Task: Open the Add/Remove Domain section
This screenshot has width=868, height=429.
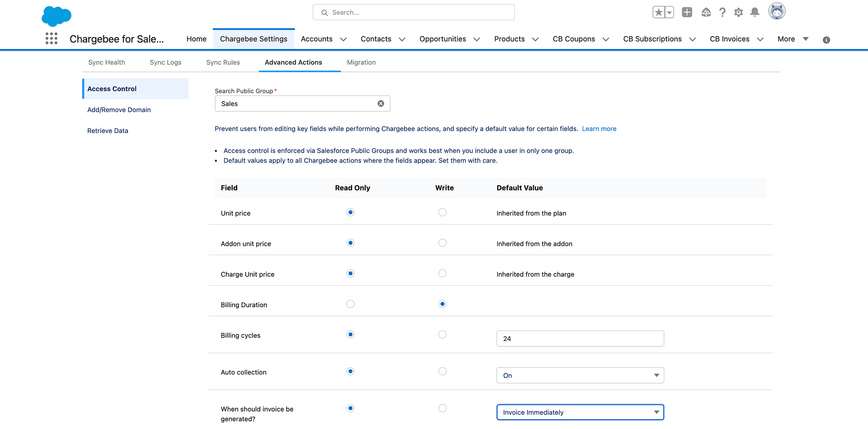Action: coord(119,110)
